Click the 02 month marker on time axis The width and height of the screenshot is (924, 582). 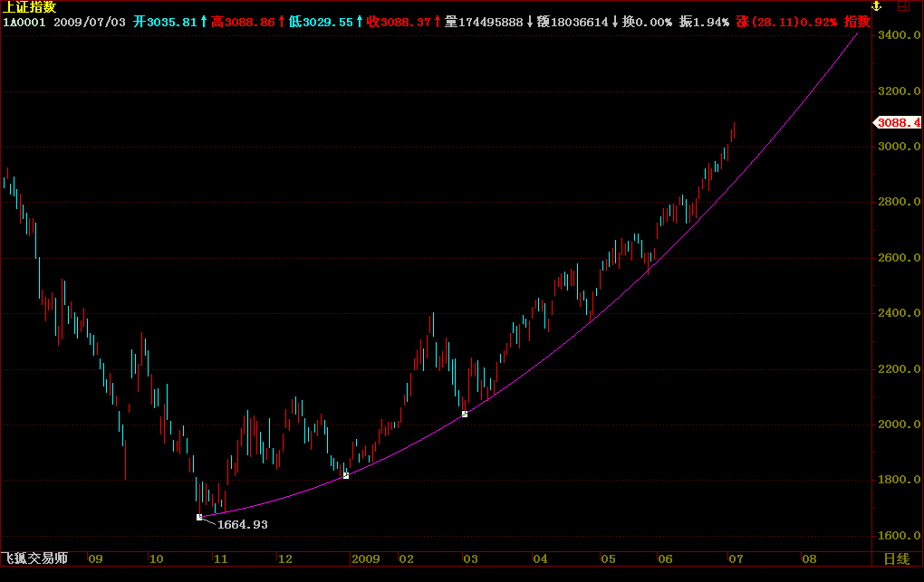[x=407, y=559]
